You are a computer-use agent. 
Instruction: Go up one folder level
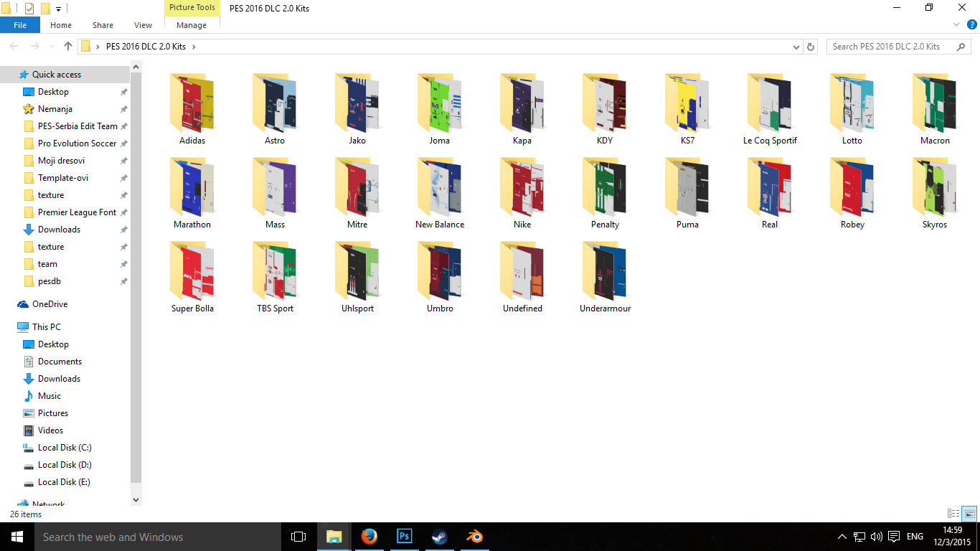[x=68, y=46]
